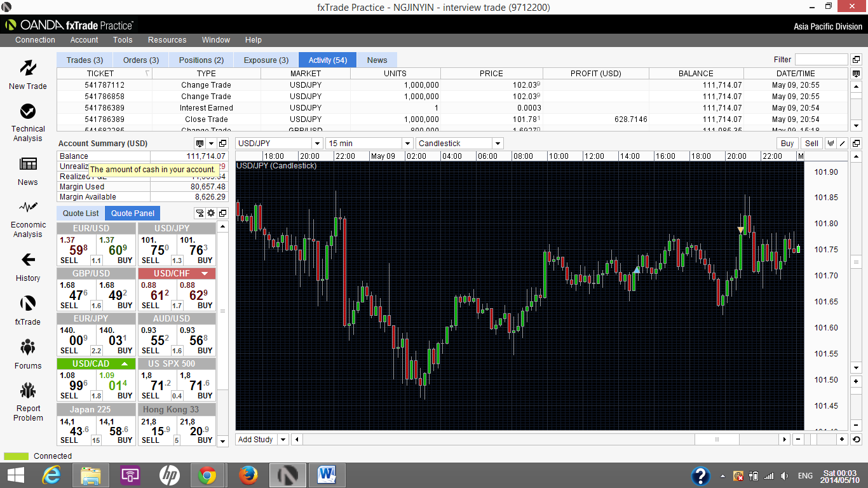This screenshot has width=868, height=488.
Task: Open Google Chrome from taskbar
Action: point(206,475)
